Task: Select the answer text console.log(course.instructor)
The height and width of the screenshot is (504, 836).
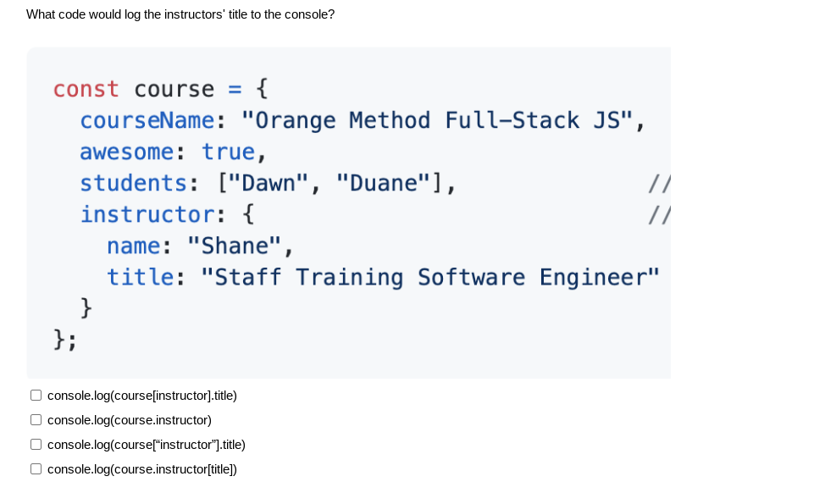Action: coord(129,420)
